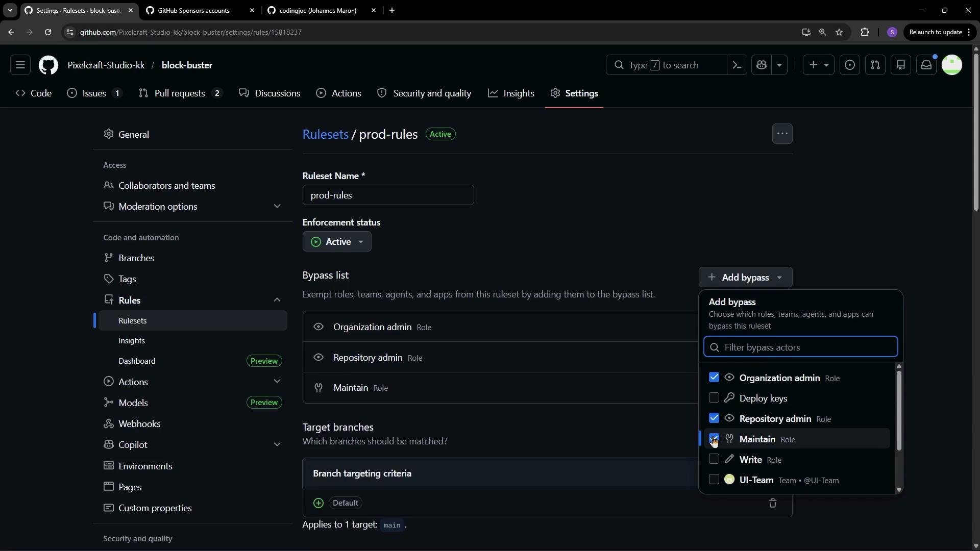Expand Moderation options in sidebar

(x=277, y=207)
